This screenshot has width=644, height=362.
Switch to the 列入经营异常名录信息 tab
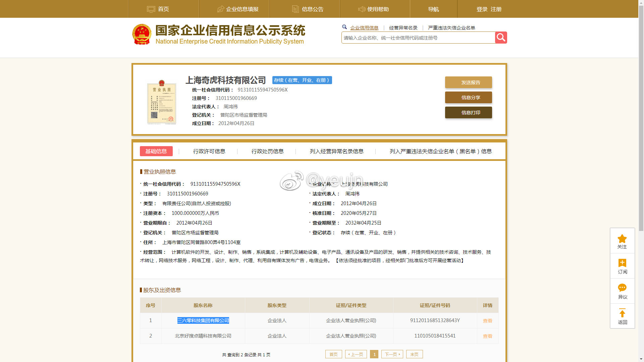click(x=337, y=151)
